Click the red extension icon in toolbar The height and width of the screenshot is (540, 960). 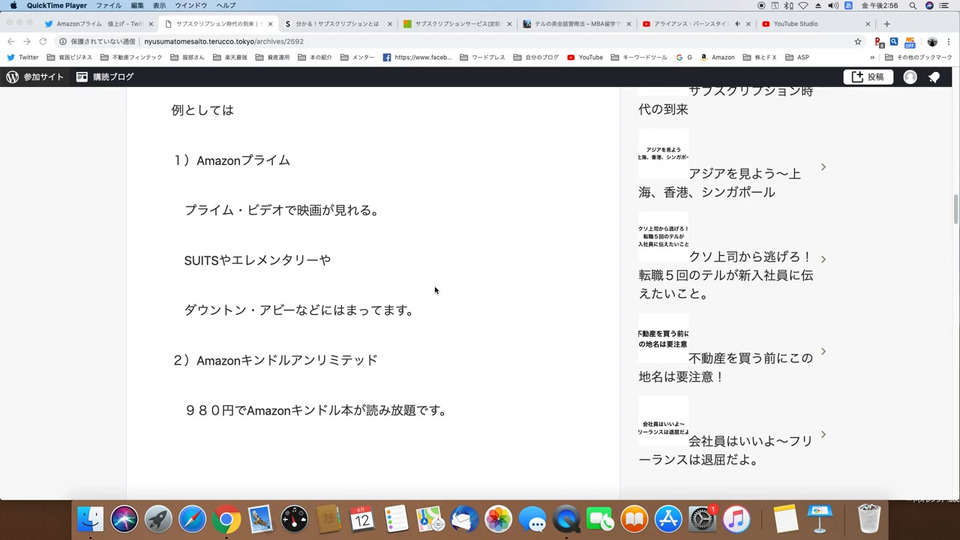click(x=879, y=42)
